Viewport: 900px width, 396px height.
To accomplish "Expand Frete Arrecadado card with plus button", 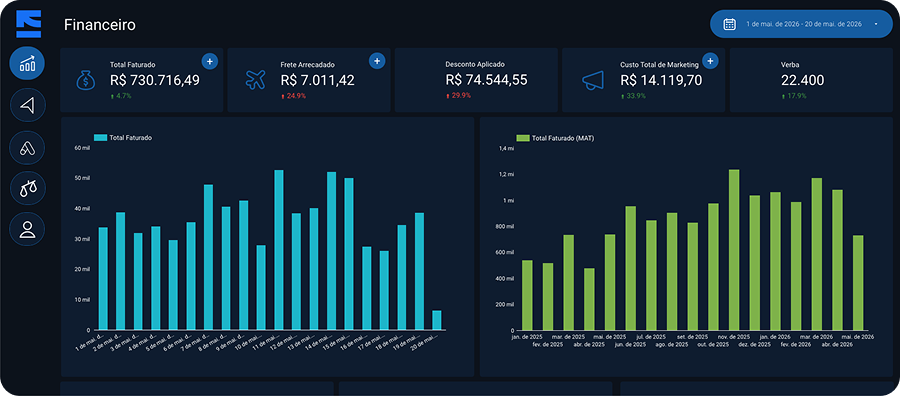I will (x=377, y=61).
